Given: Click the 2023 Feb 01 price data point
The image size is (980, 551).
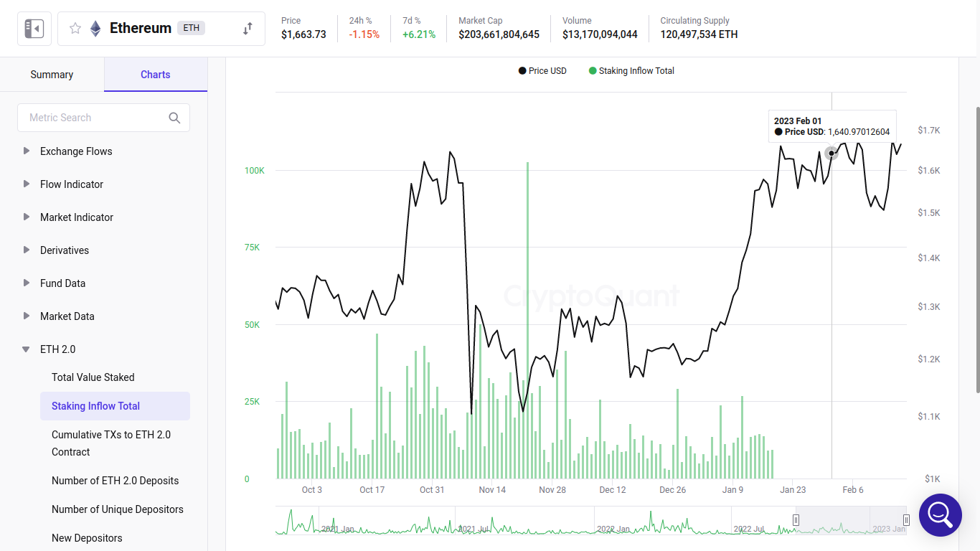Looking at the screenshot, I should pos(831,153).
